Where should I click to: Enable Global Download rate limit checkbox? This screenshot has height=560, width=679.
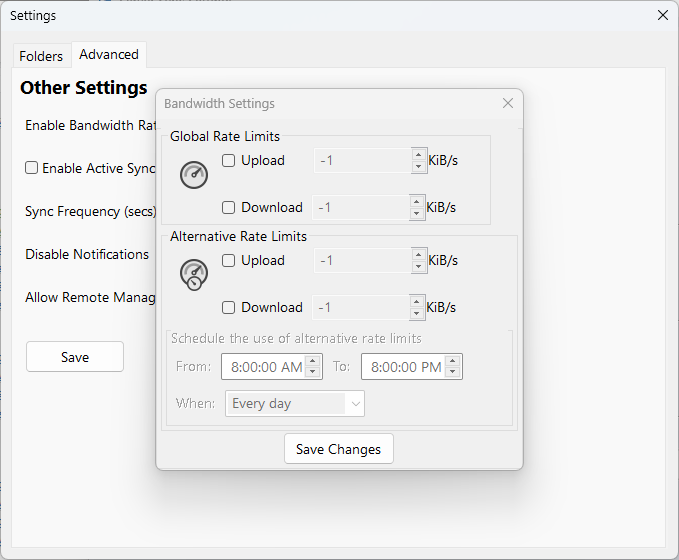coord(229,207)
